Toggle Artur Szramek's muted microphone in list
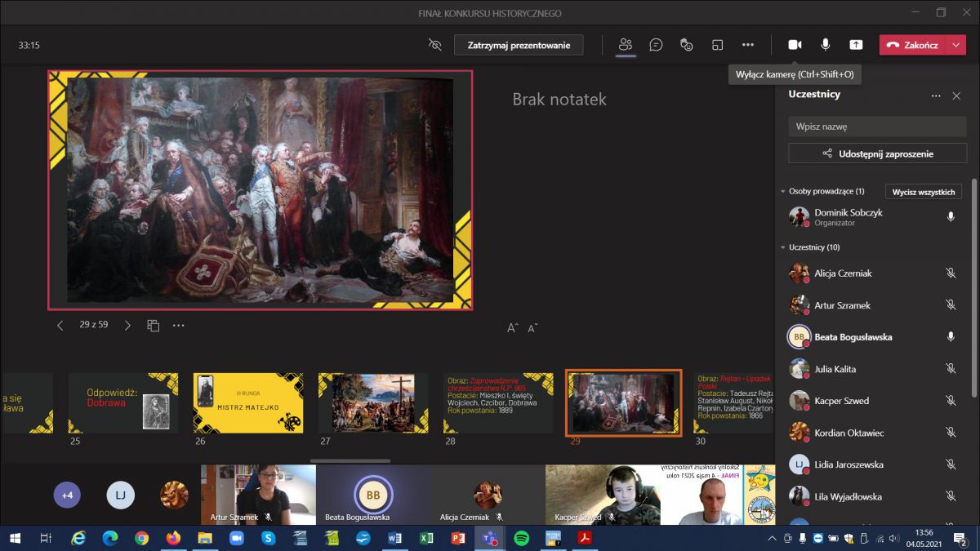The height and width of the screenshot is (551, 980). tap(951, 305)
